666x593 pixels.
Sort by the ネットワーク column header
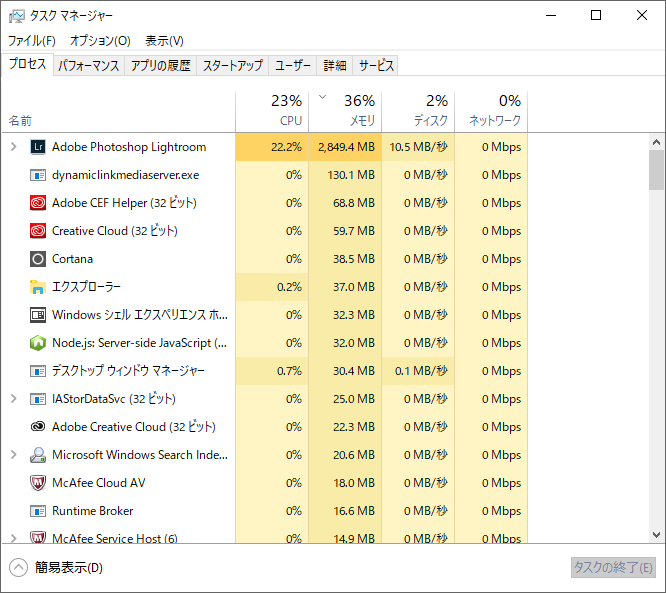tap(491, 111)
